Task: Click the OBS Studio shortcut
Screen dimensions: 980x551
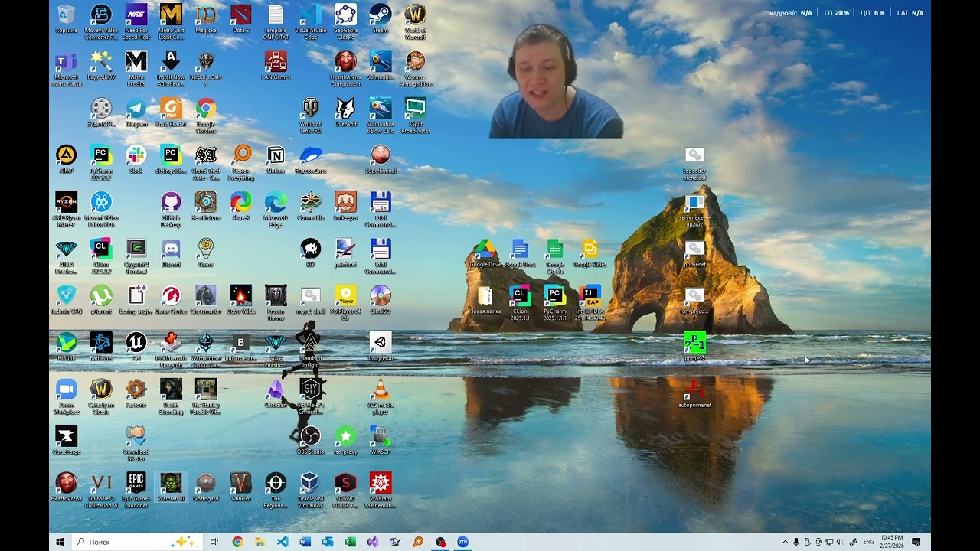Action: click(x=310, y=440)
